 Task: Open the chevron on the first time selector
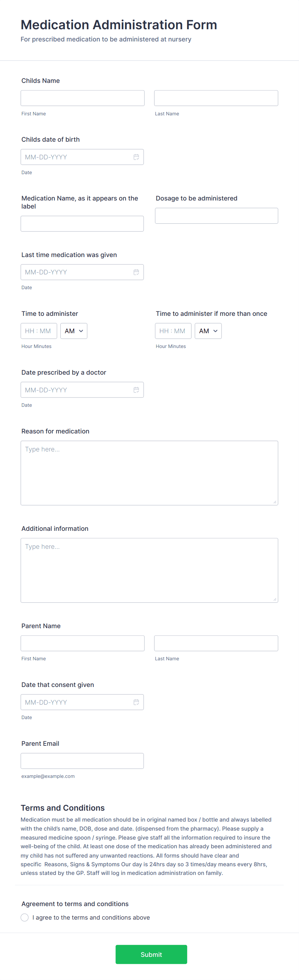tap(81, 331)
